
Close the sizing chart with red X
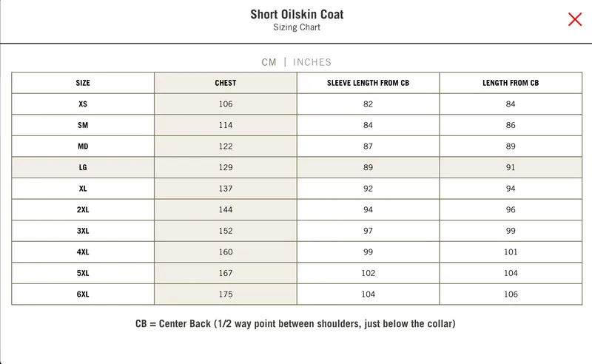(575, 20)
